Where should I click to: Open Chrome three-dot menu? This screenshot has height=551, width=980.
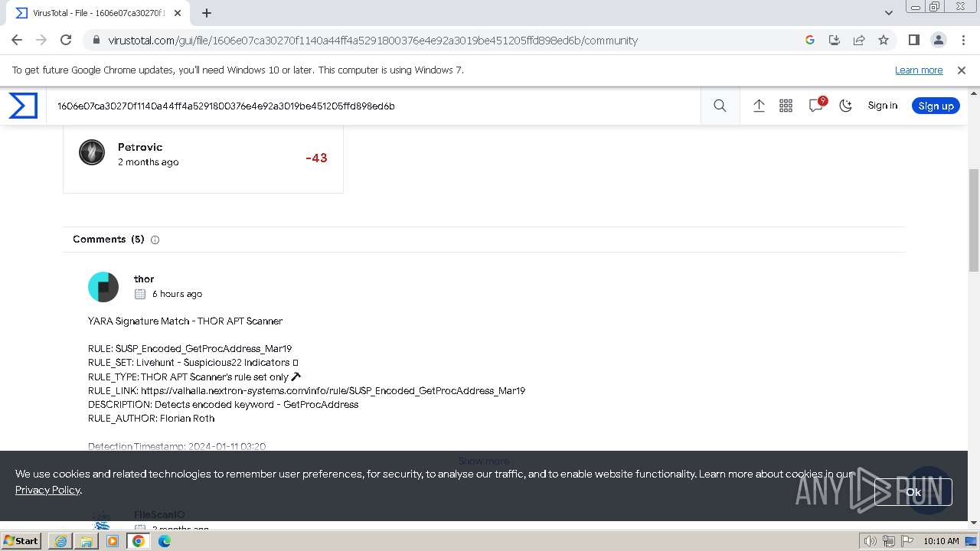(x=963, y=40)
